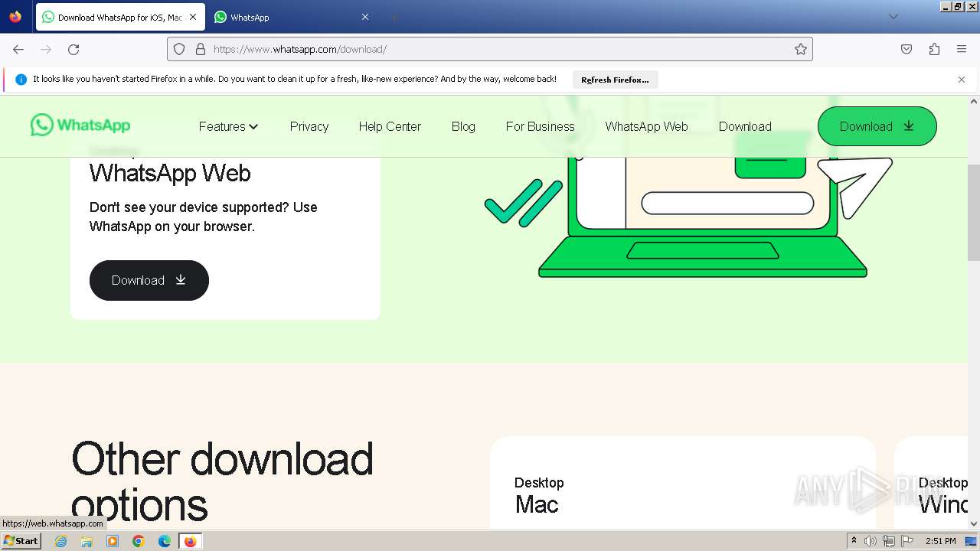
Task: Open the Save to Pocket icon
Action: pos(906,49)
